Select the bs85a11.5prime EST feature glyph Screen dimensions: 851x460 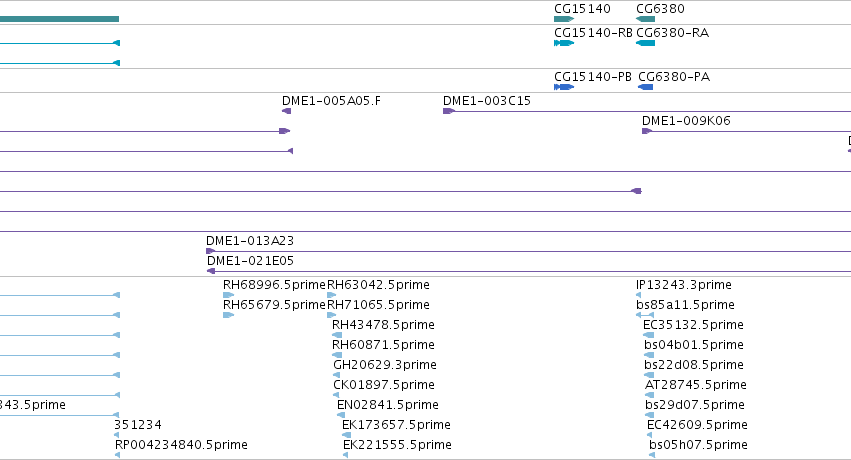pos(645,315)
